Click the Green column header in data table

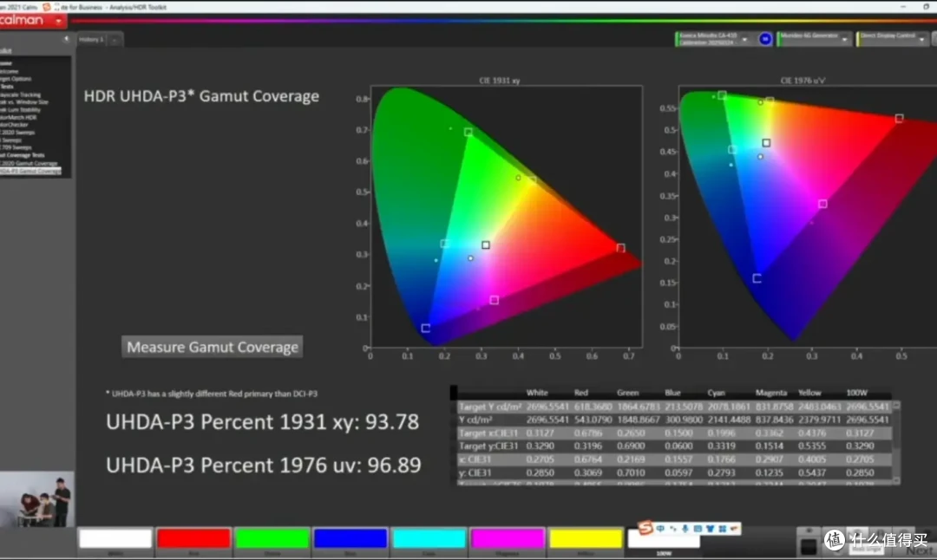[627, 393]
